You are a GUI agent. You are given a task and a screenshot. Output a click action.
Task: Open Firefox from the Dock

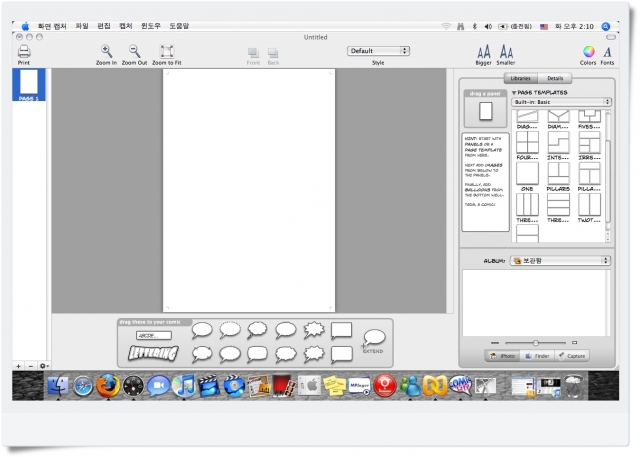[108, 386]
